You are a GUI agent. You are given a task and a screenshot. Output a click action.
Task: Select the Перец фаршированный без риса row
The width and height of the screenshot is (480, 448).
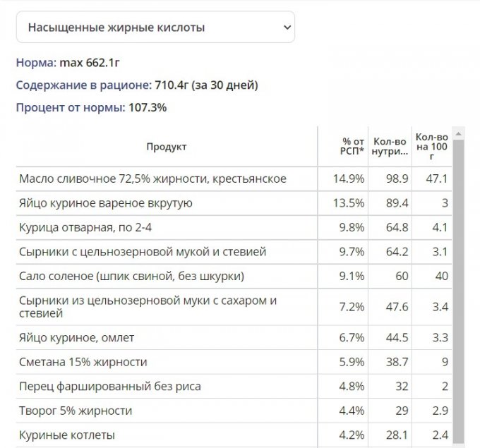tap(109, 386)
